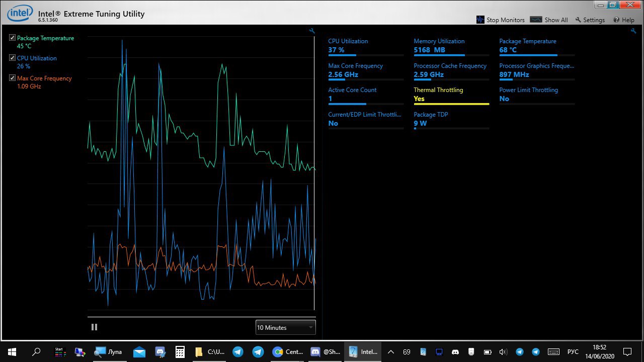Click the Show All graph icon

point(536,20)
